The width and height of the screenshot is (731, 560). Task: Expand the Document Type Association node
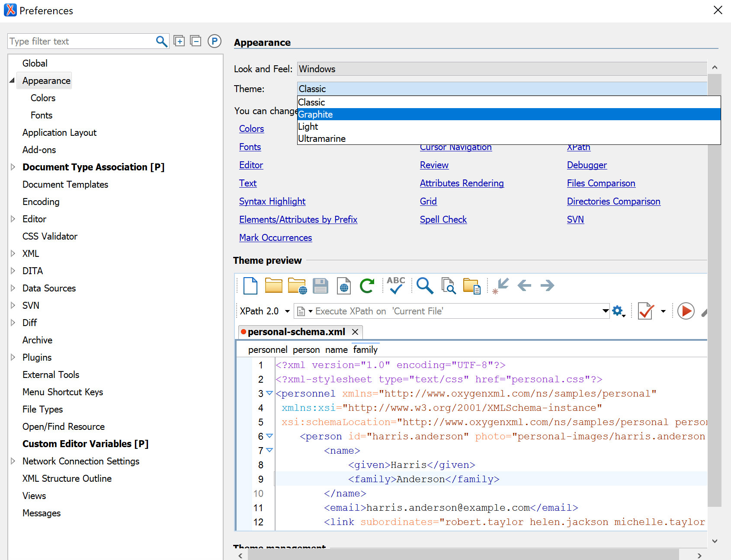pyautogui.click(x=13, y=167)
